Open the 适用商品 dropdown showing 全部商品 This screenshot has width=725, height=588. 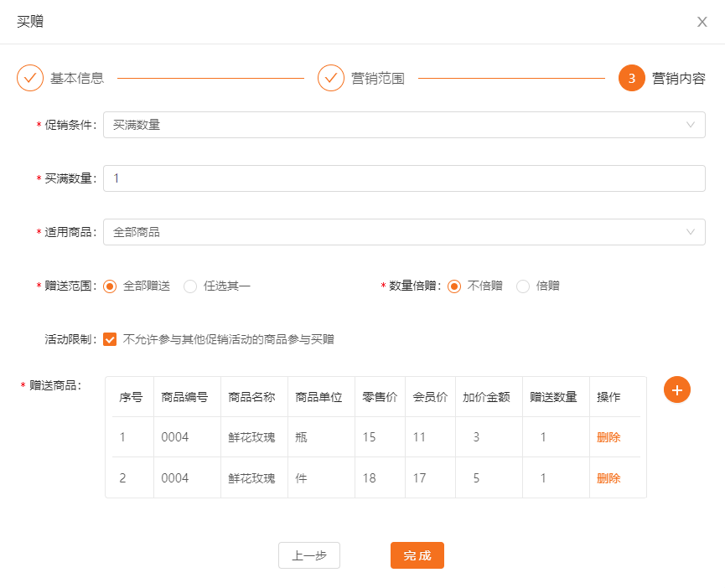[x=402, y=231]
